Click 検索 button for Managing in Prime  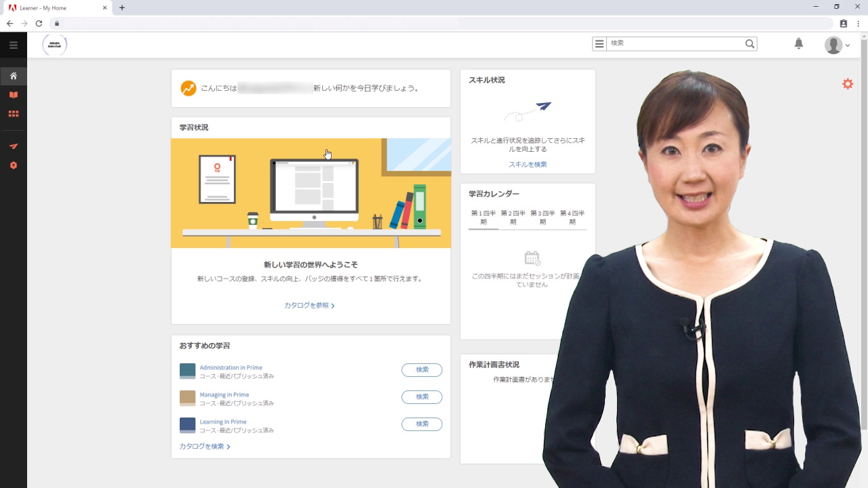tap(422, 397)
